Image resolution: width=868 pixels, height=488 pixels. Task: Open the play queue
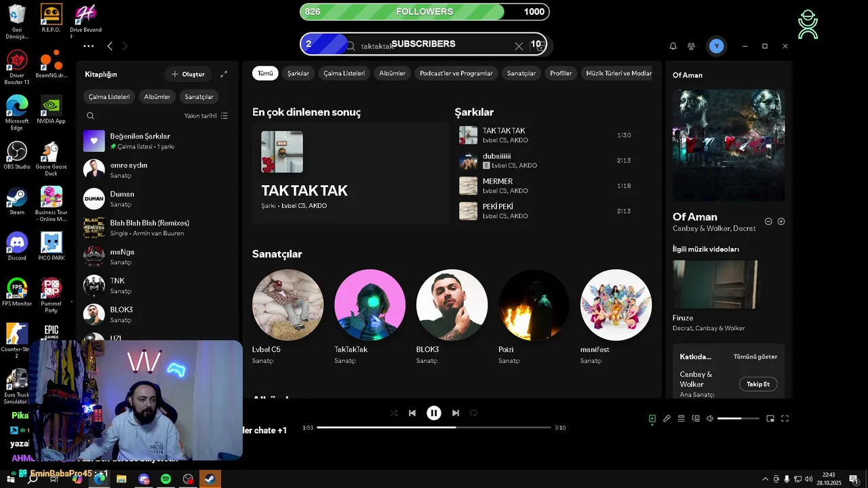click(x=682, y=419)
